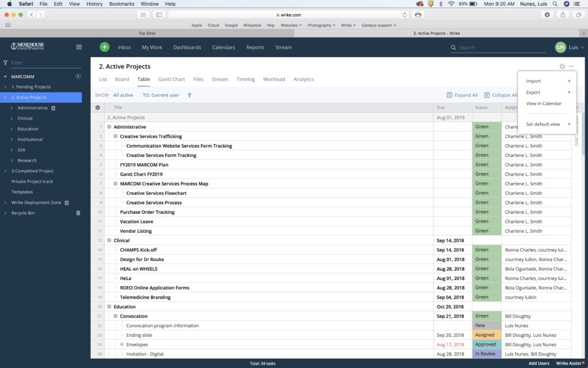Collapse Creative Services Trafficking row
The height and width of the screenshot is (368, 588).
click(115, 136)
